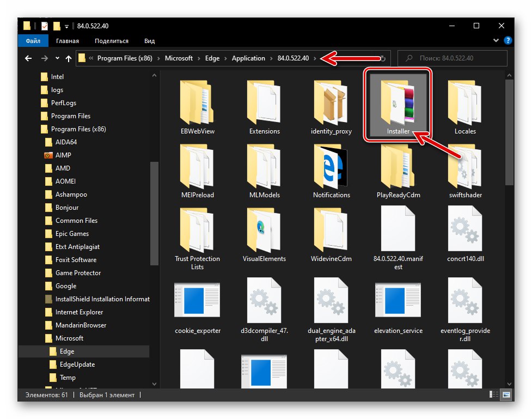Select the d3dcompiler_47.dll file

pyautogui.click(x=264, y=311)
